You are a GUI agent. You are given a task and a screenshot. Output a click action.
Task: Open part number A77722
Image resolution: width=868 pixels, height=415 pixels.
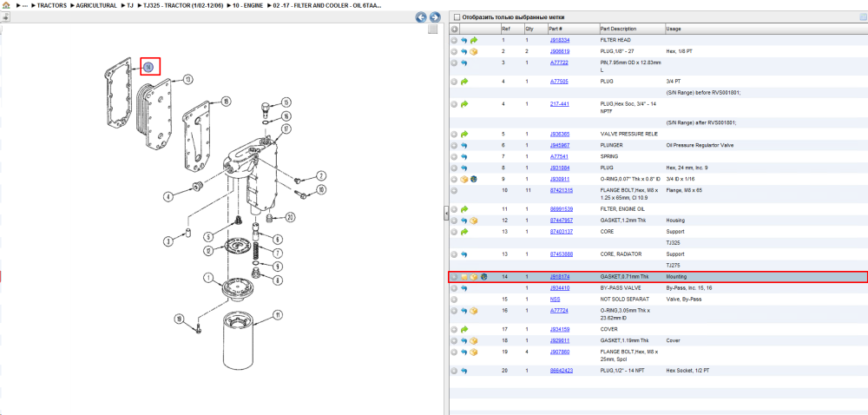click(x=559, y=63)
